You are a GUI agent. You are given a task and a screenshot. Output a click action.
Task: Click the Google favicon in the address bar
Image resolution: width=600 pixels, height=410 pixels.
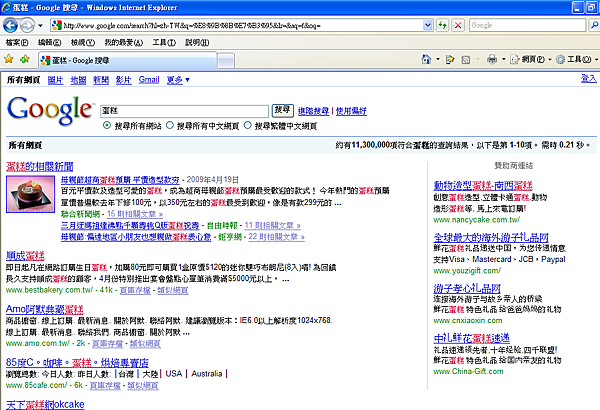pos(57,26)
